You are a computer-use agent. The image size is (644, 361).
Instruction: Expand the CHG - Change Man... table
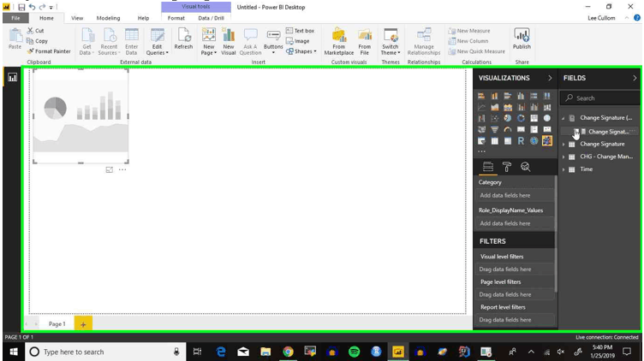563,157
